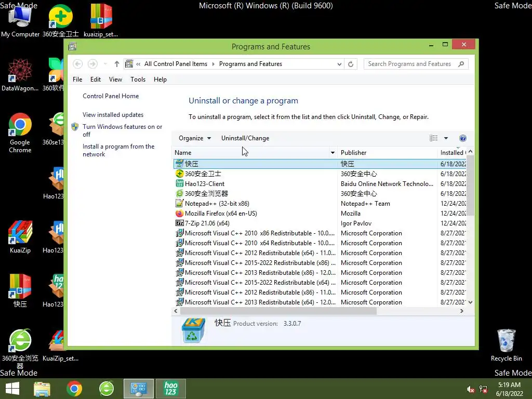
Task: Click the horizontal scrollbar left arrow
Action: point(176,311)
